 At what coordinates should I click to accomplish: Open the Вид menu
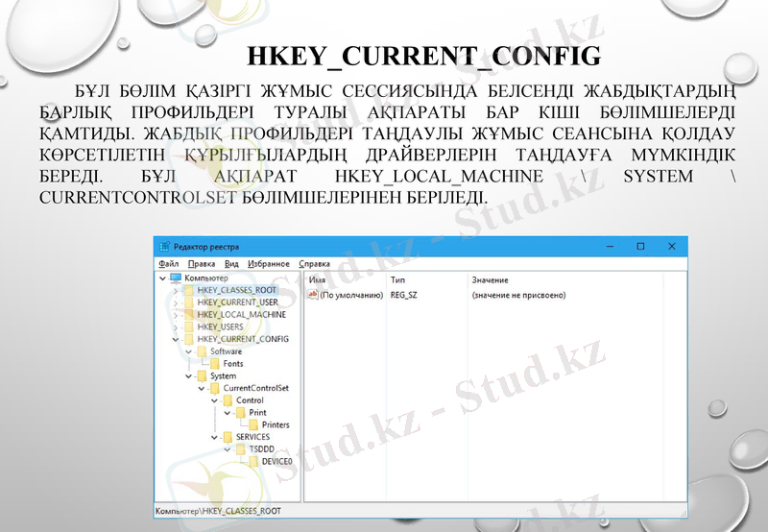(231, 263)
